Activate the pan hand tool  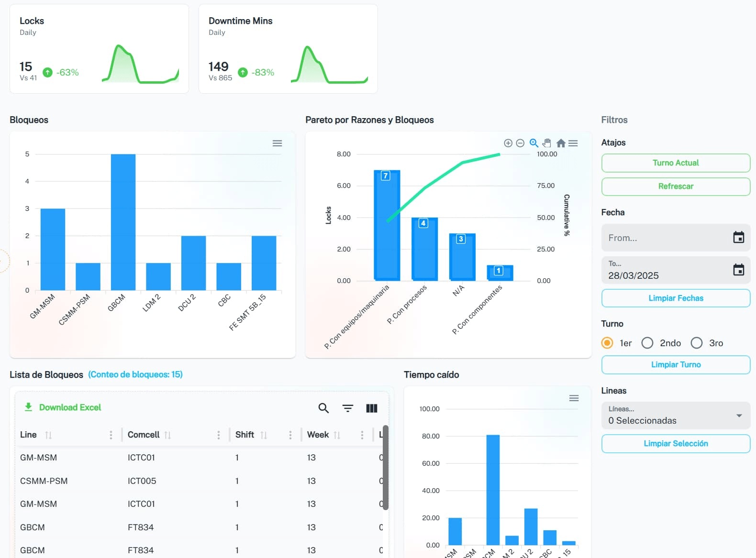tap(547, 143)
